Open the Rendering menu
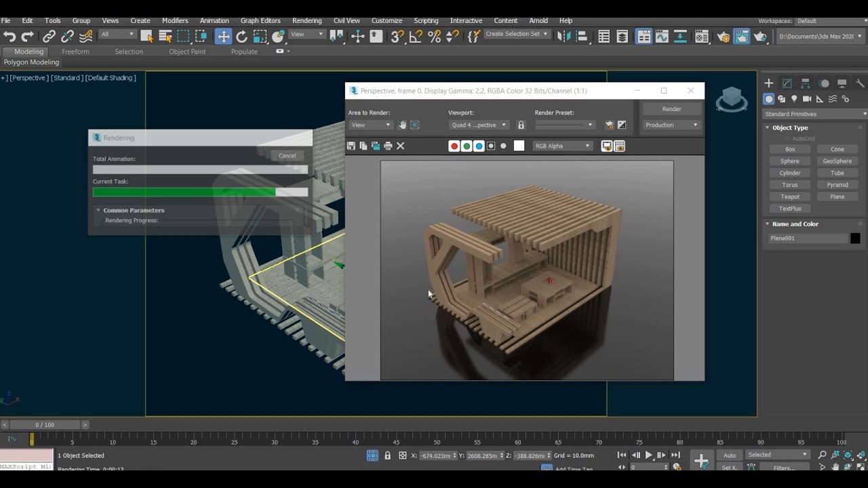Image resolution: width=868 pixels, height=488 pixels. pos(307,20)
